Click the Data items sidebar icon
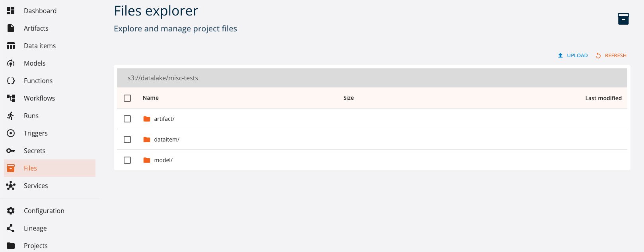644x252 pixels. [11, 46]
